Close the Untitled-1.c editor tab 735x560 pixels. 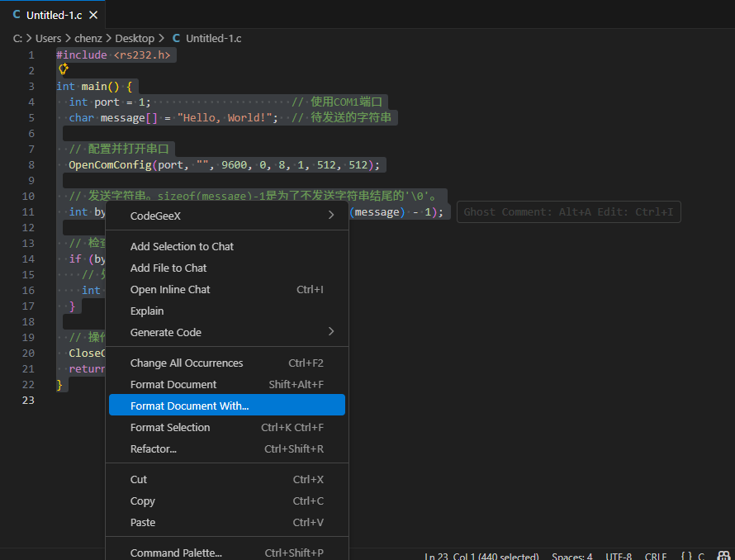tap(93, 15)
